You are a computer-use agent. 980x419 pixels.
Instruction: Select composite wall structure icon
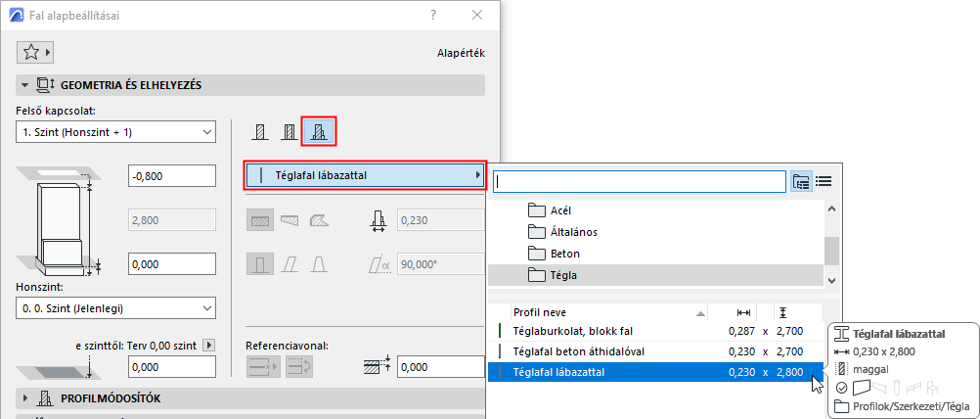pos(289,131)
